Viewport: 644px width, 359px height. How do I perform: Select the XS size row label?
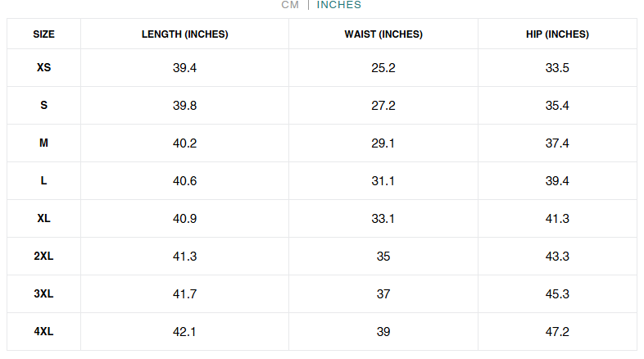44,67
